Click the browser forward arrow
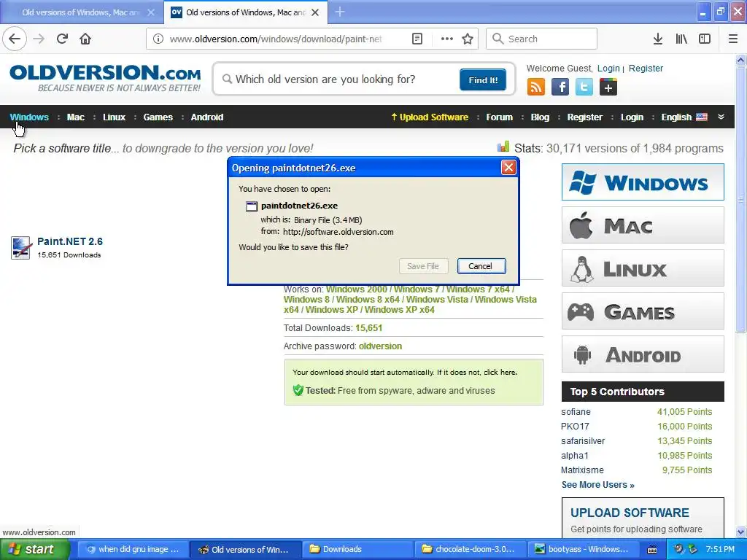The width and height of the screenshot is (747, 560). click(39, 39)
